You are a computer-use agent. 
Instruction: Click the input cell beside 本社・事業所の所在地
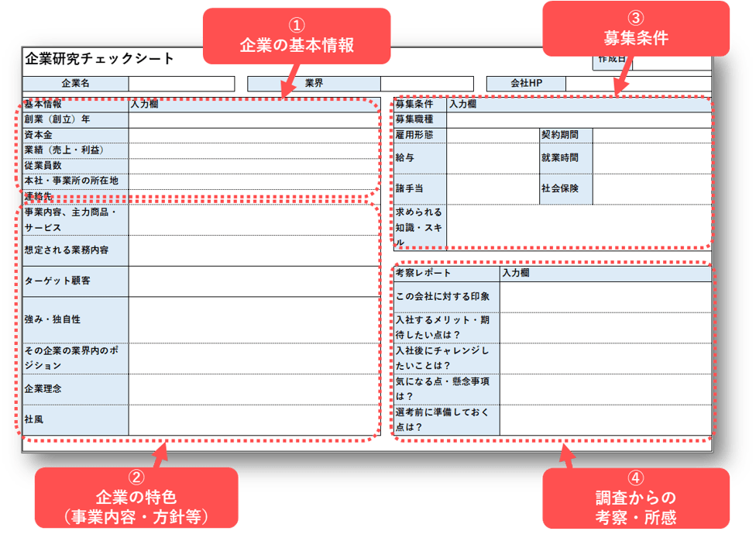(x=254, y=181)
